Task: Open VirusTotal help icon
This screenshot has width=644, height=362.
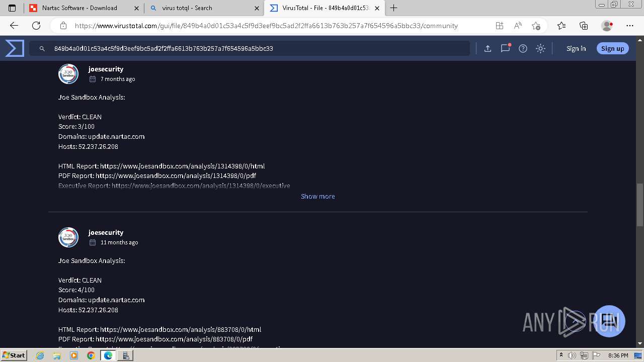Action: pos(523,48)
